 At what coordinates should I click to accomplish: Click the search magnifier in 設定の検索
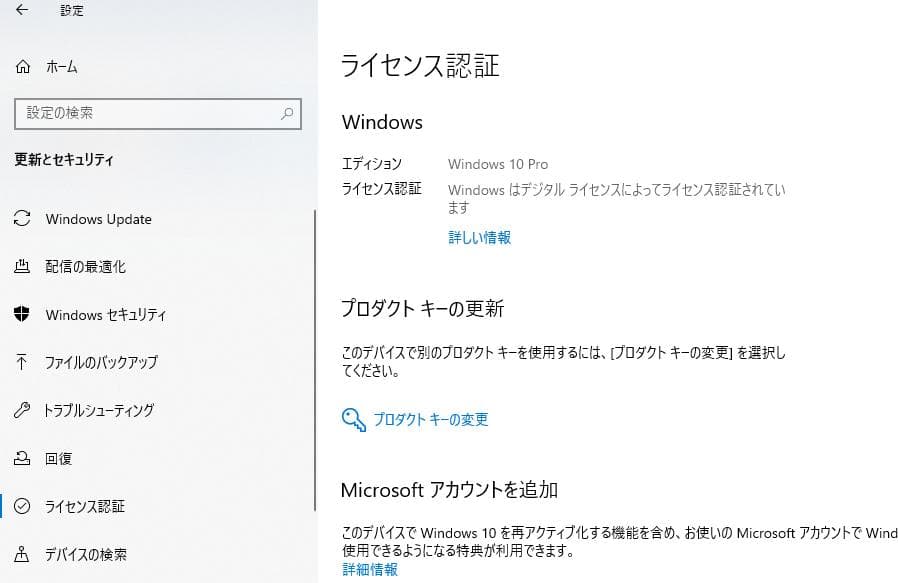288,114
